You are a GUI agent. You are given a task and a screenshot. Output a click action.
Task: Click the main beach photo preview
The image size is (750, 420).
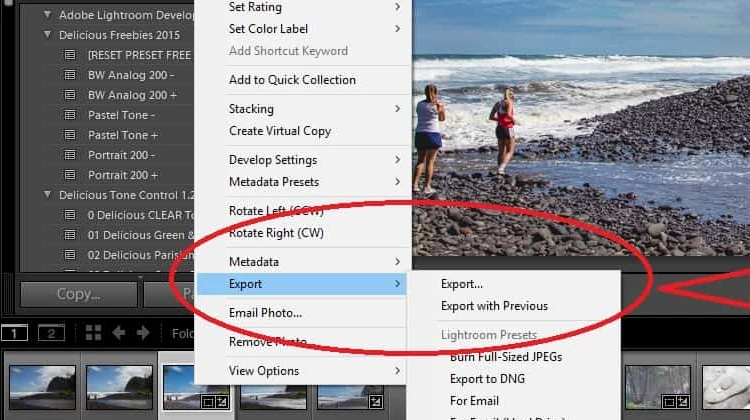(581, 128)
